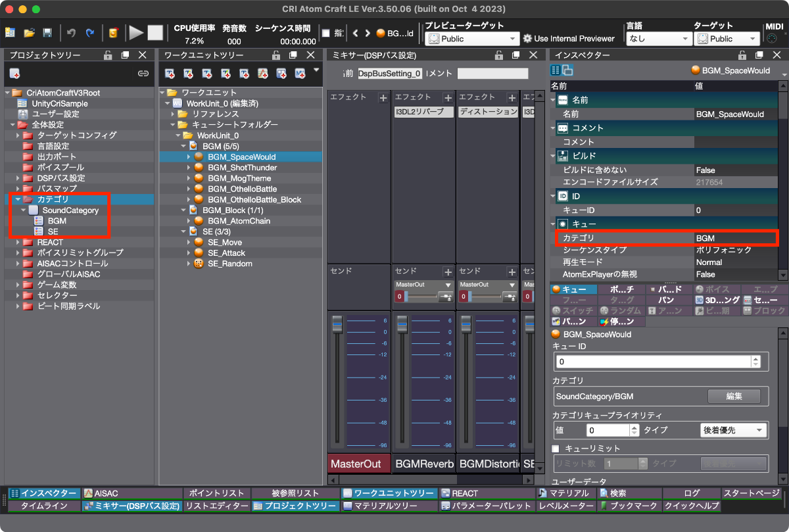Click the MasterOut channel volume fader
789x532 pixels.
[337, 325]
